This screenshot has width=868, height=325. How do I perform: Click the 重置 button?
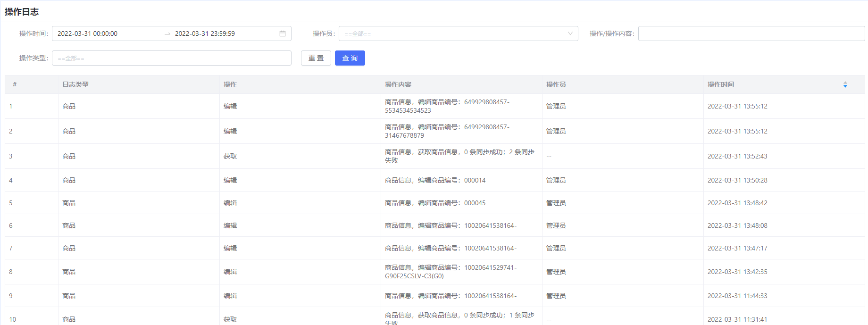click(316, 58)
